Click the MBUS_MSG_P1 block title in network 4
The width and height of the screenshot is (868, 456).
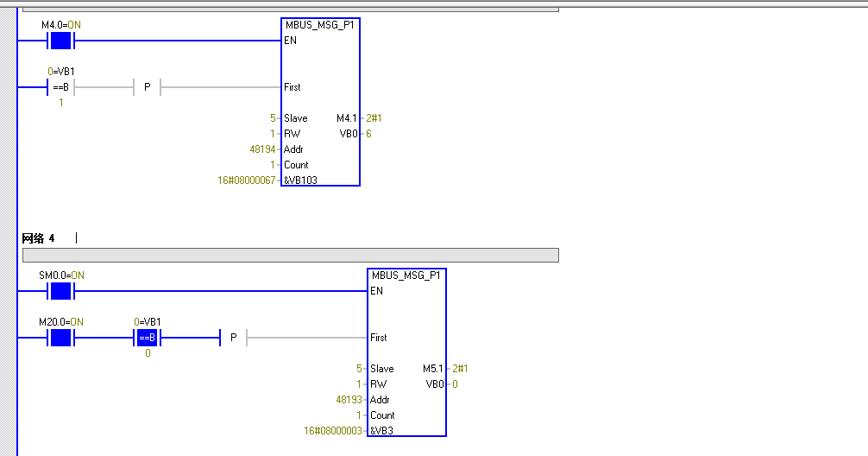[x=406, y=275]
